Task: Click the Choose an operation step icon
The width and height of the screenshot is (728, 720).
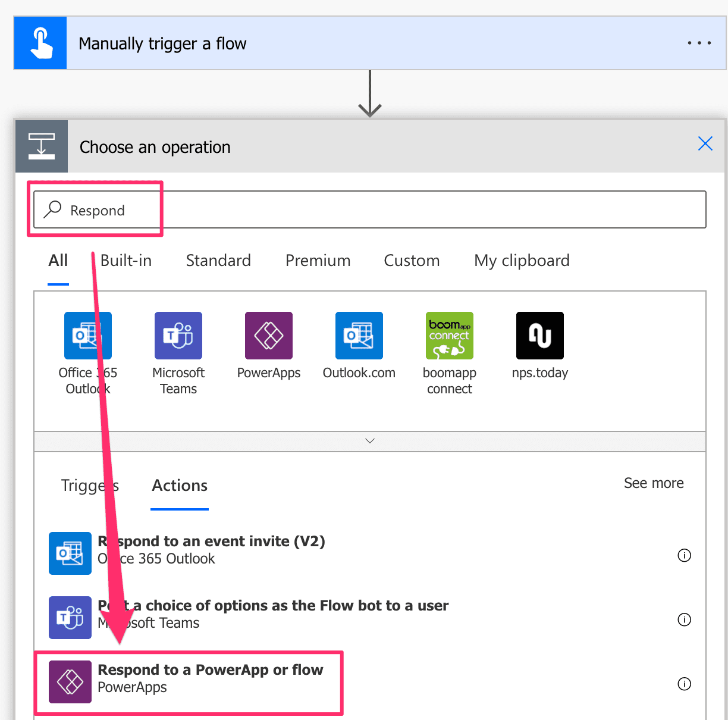Action: coord(42,146)
